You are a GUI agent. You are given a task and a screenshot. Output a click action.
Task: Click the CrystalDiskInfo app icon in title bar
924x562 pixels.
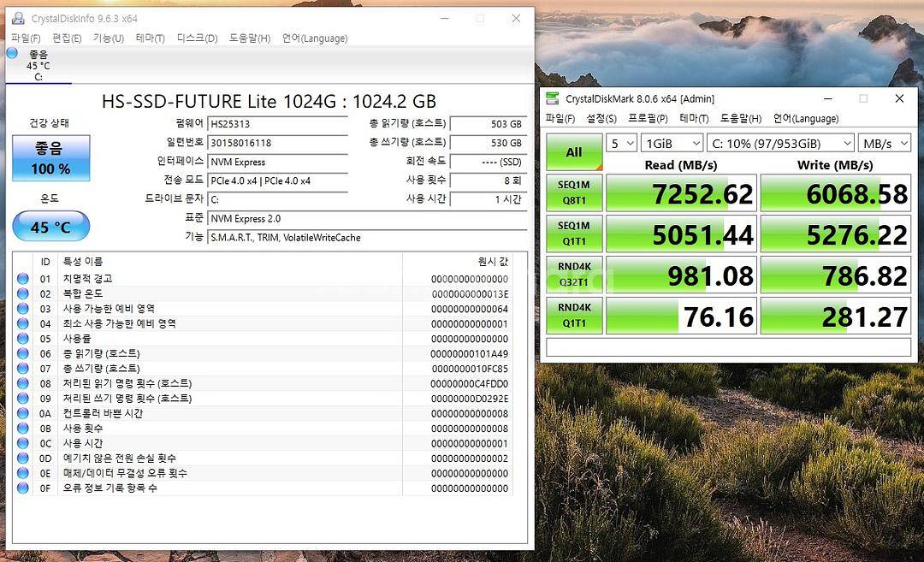click(18, 18)
